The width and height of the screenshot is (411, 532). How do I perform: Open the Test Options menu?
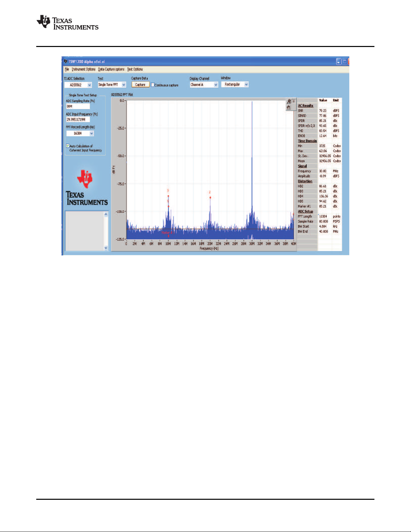(x=135, y=69)
